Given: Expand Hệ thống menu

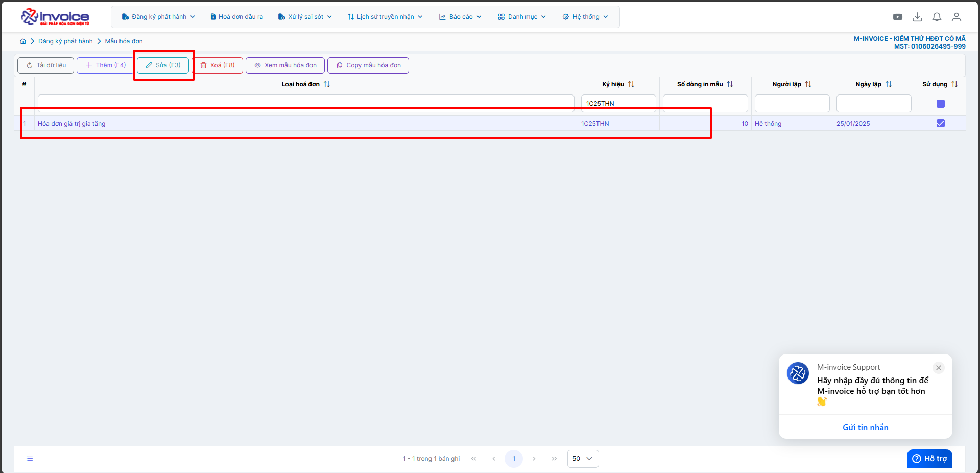Looking at the screenshot, I should point(585,17).
